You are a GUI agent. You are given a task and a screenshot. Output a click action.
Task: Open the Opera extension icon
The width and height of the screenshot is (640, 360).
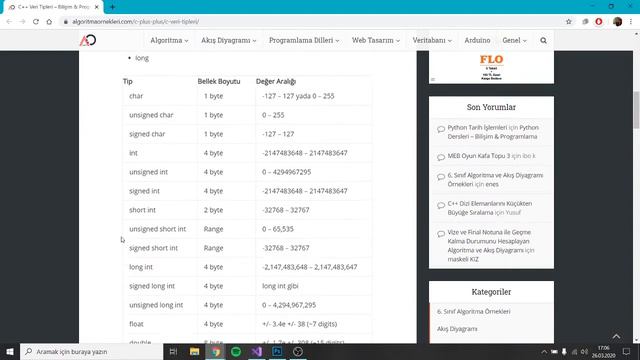pyautogui.click(x=599, y=22)
